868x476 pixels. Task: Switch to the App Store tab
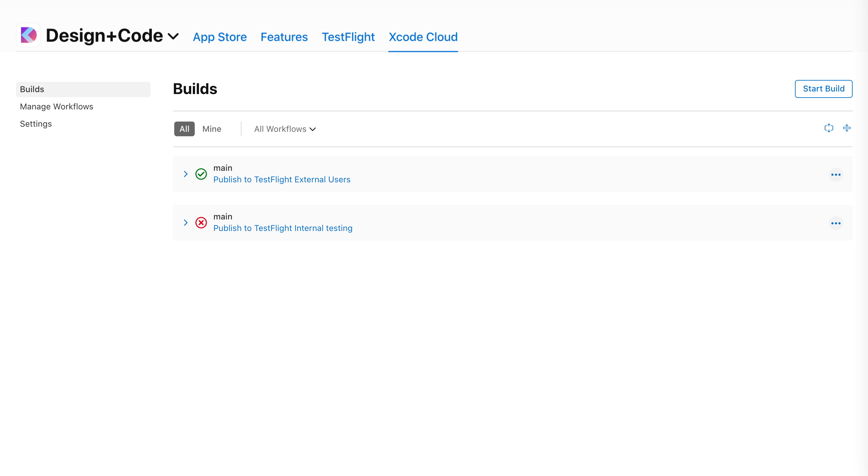(x=220, y=37)
